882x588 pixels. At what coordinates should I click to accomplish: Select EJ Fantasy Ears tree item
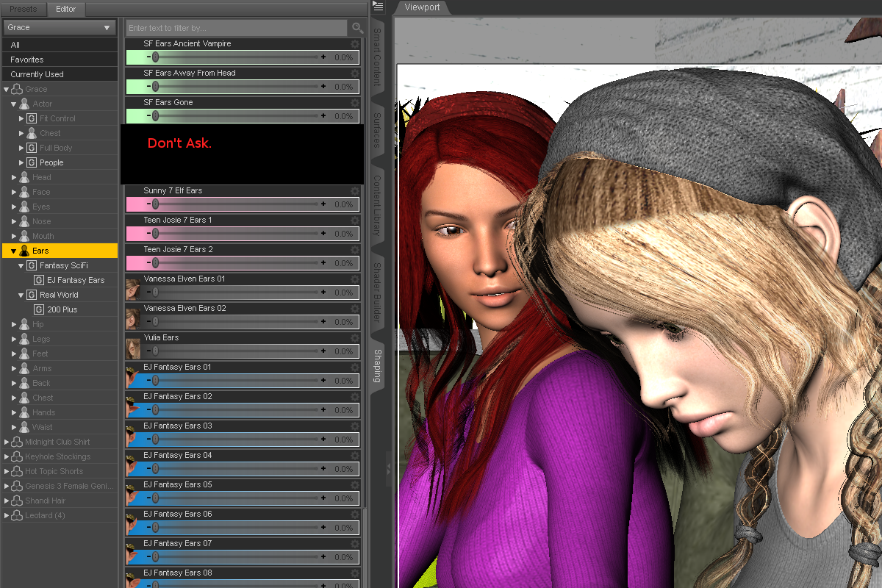[x=76, y=280]
